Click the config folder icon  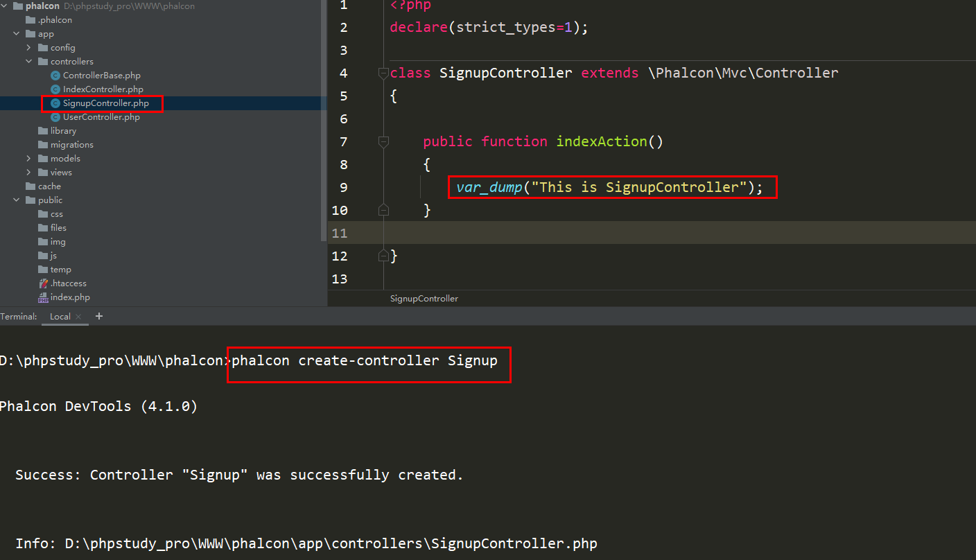(x=43, y=48)
